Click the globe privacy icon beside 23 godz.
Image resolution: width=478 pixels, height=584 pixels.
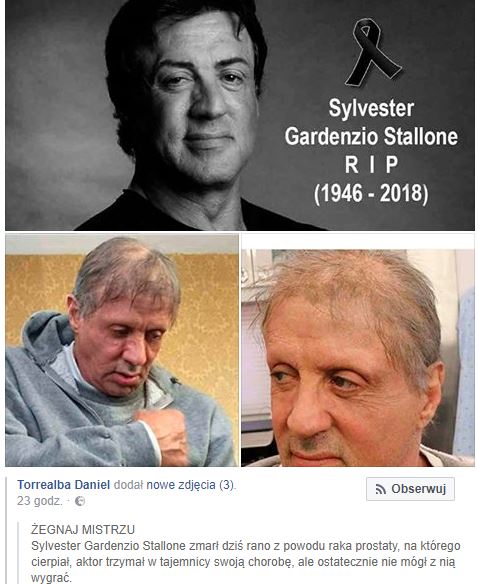pos(80,501)
